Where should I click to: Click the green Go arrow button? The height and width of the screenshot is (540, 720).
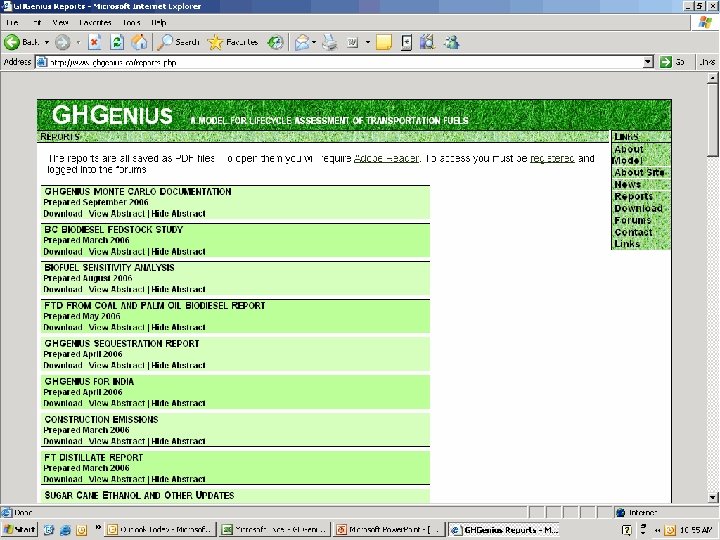665,62
